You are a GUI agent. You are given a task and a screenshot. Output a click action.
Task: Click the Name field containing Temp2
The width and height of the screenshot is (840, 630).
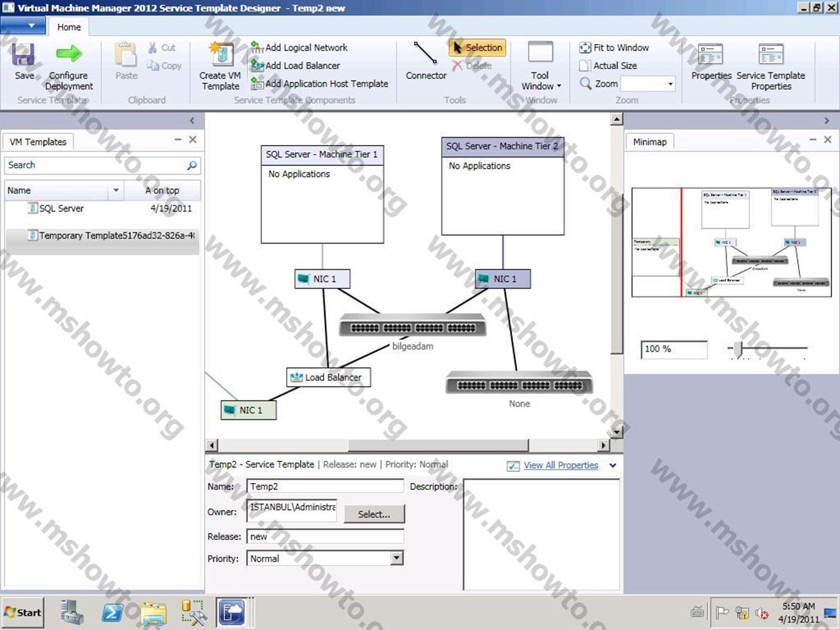click(325, 486)
